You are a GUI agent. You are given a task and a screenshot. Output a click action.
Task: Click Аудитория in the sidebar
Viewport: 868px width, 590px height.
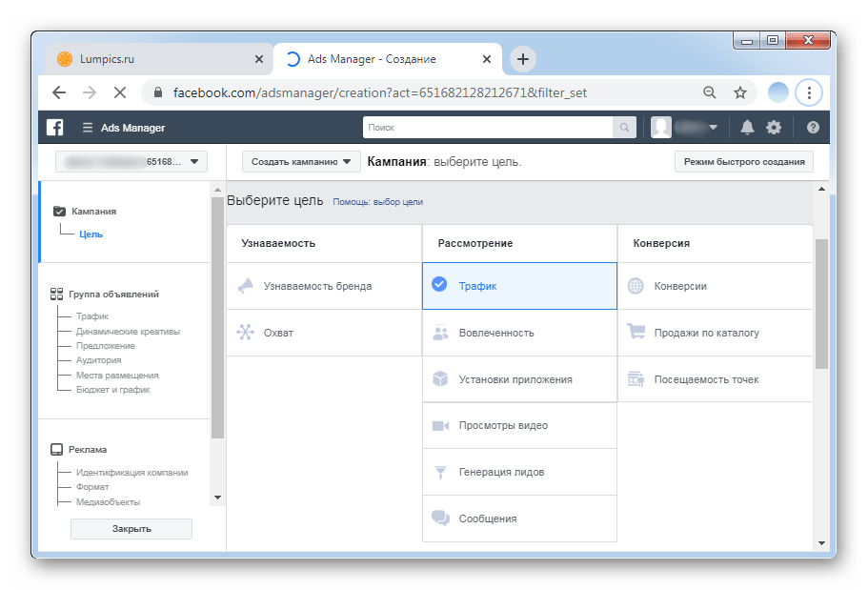(x=98, y=360)
